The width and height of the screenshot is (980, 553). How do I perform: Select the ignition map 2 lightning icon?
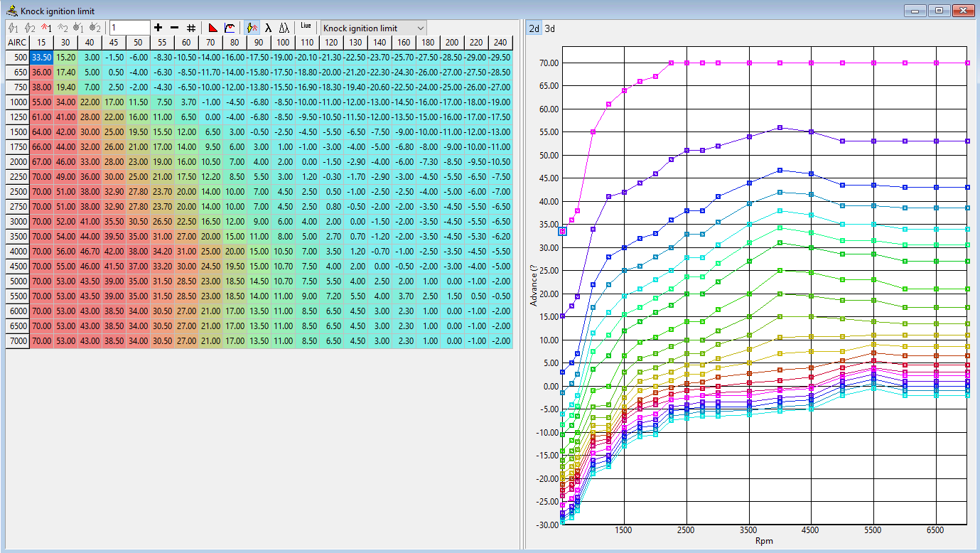pyautogui.click(x=29, y=28)
